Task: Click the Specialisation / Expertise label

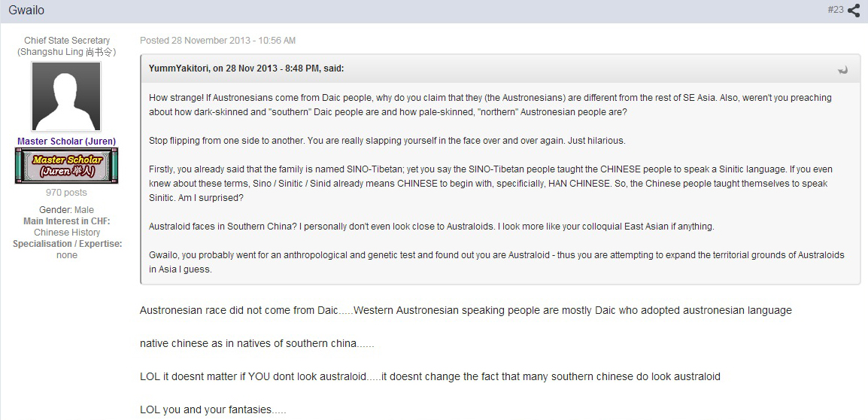Action: tap(67, 244)
